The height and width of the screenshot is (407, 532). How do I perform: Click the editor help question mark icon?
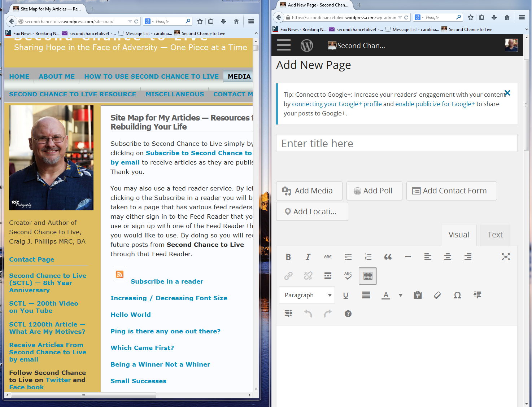point(348,314)
